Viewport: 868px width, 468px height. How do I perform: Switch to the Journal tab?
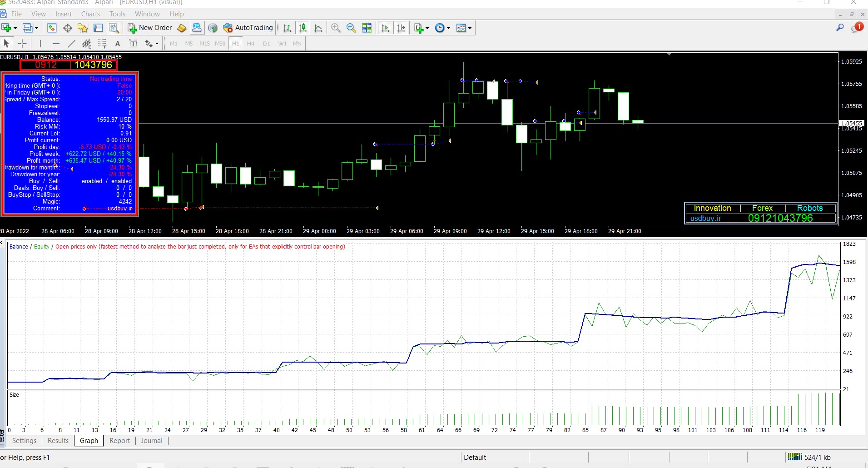pos(152,441)
